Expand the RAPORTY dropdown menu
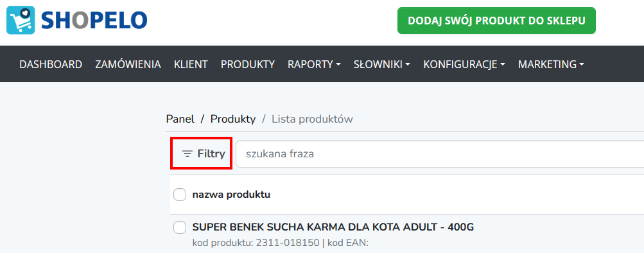 coord(314,64)
